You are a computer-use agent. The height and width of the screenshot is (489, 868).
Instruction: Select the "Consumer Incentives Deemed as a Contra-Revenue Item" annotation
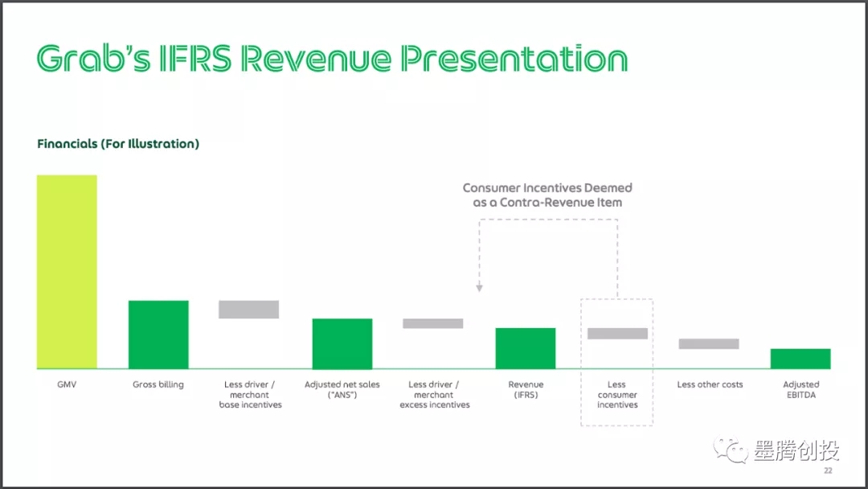[x=547, y=195]
